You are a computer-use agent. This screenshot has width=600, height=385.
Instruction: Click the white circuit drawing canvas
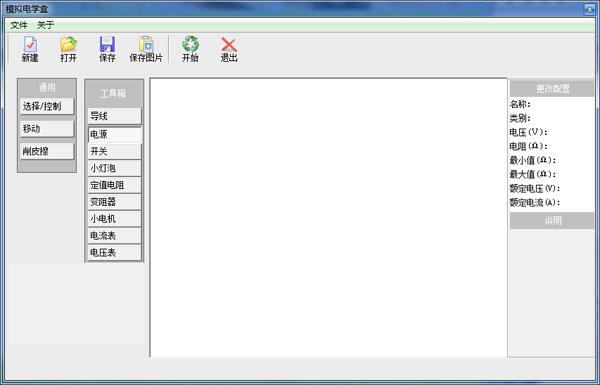click(329, 218)
